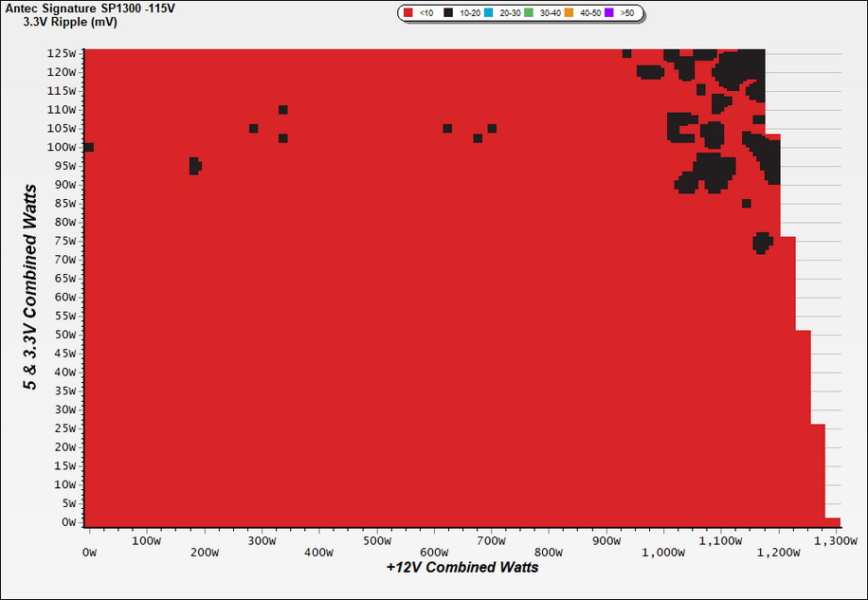The width and height of the screenshot is (868, 600).
Task: Click the '10-20' legend label text
Action: click(x=469, y=12)
